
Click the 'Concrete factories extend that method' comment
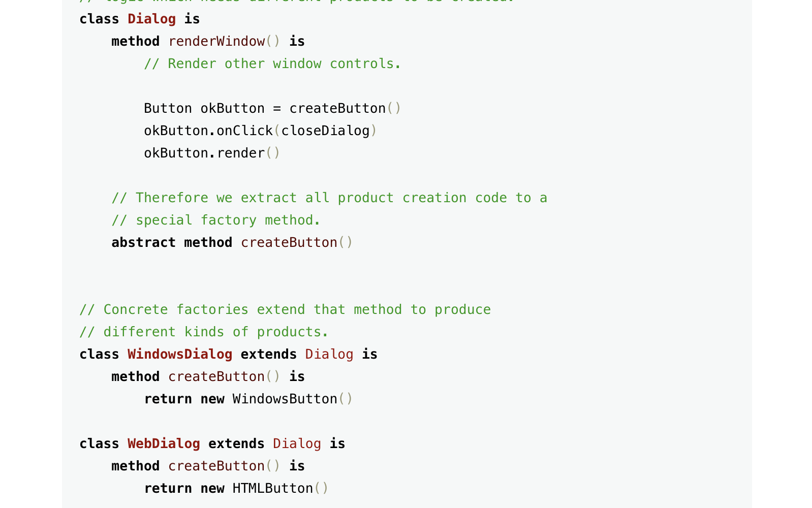point(285,310)
